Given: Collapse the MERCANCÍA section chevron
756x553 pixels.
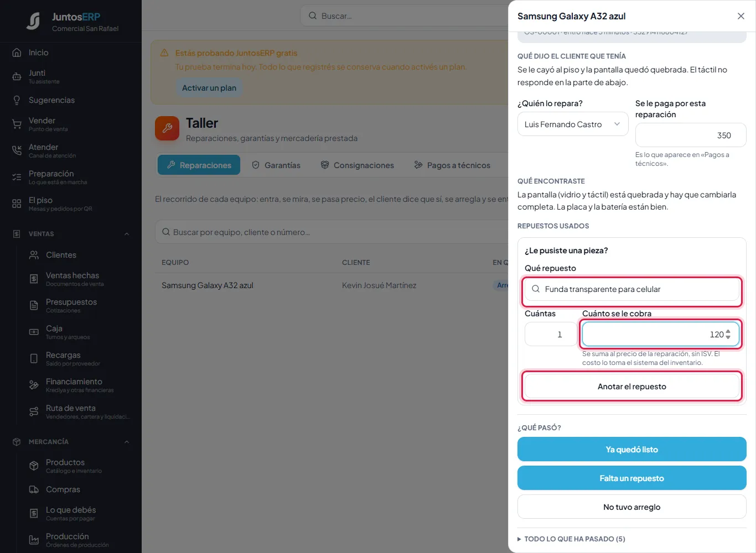Looking at the screenshot, I should coord(127,442).
